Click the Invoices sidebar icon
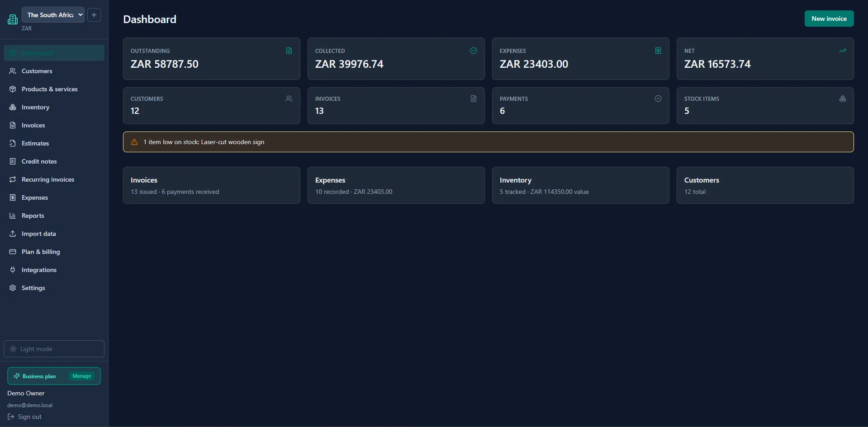This screenshot has height=427, width=868. tap(13, 125)
